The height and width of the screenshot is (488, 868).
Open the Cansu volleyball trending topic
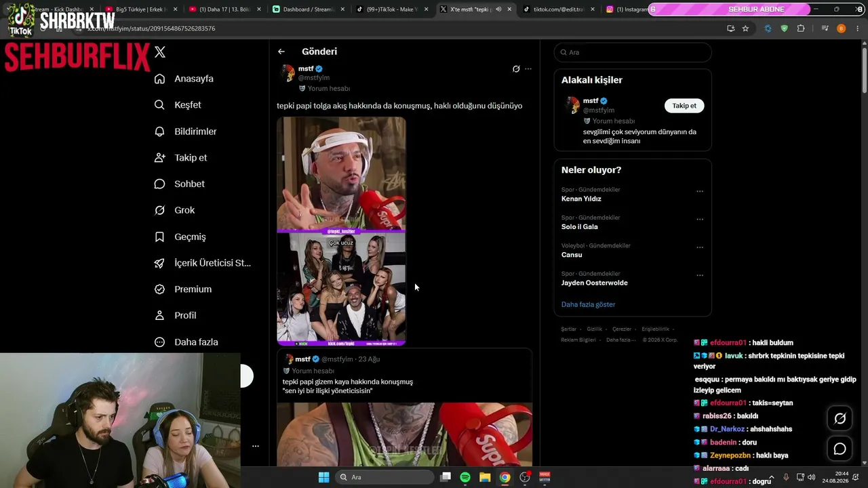click(x=572, y=255)
